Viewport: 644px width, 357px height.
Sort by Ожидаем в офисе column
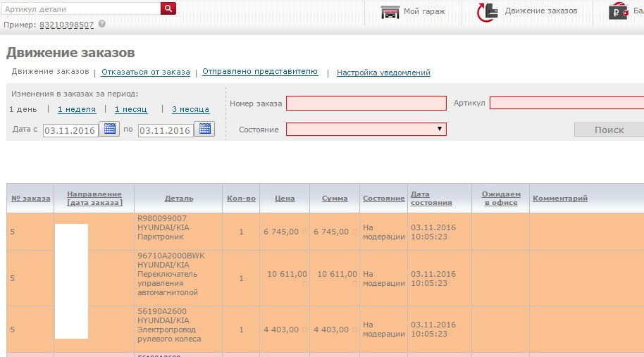click(x=501, y=198)
